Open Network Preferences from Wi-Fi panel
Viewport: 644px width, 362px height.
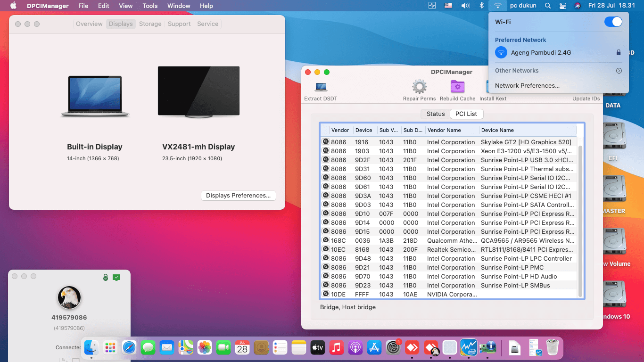[x=527, y=86]
